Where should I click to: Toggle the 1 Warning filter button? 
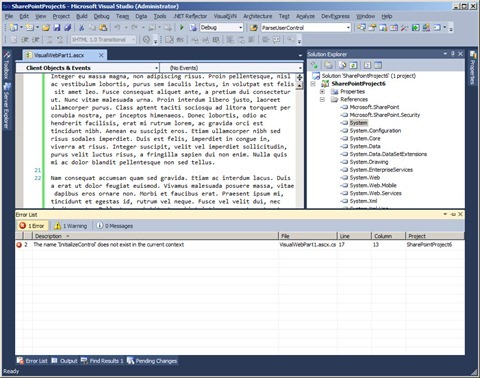[x=71, y=226]
